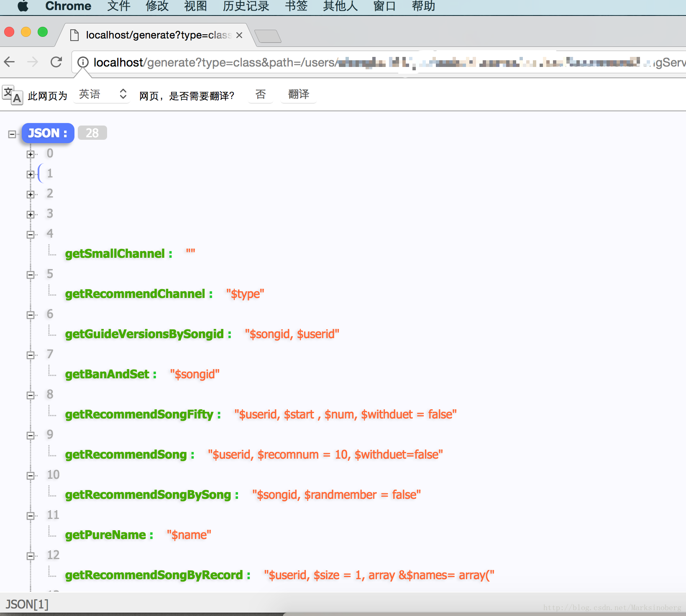Click the 否 button to decline translation
The image size is (686, 616).
(x=261, y=94)
